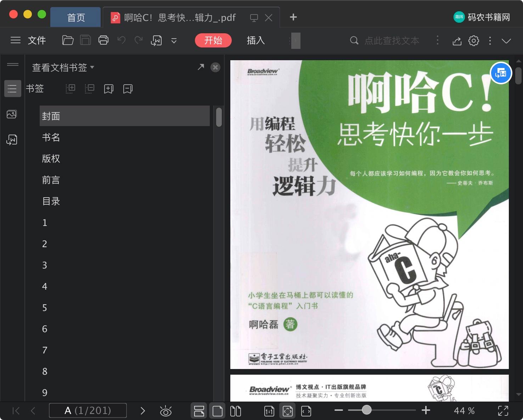This screenshot has height=420, width=523.
Task: Open the file folder icon in toolbar
Action: [68, 40]
